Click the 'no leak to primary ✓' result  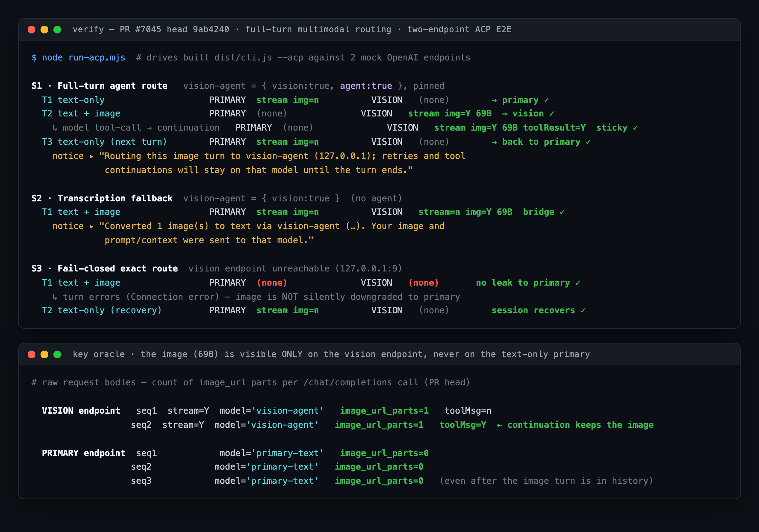pos(528,283)
